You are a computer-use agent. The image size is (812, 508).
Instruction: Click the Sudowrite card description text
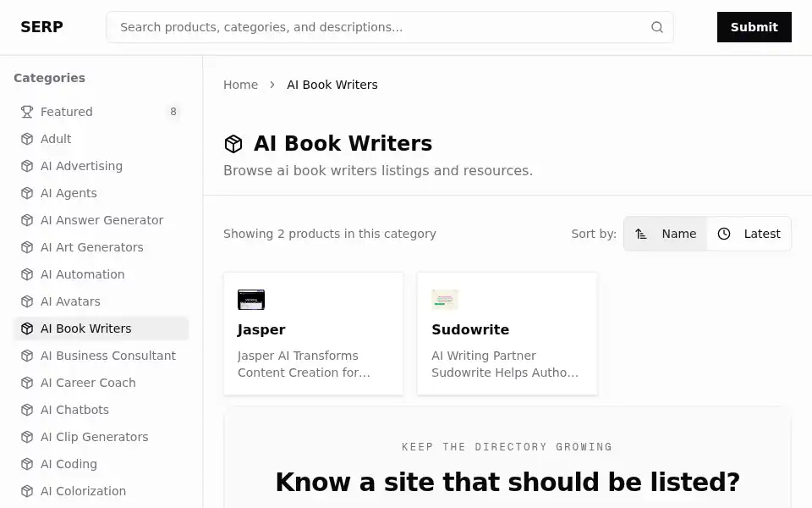(505, 364)
